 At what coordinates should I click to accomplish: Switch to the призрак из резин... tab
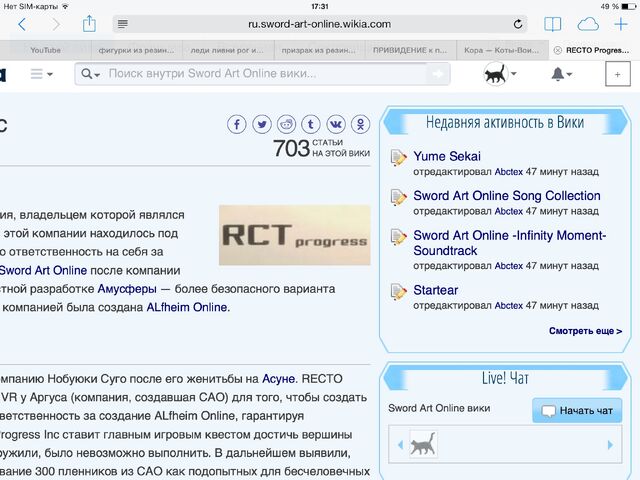pyautogui.click(x=318, y=50)
